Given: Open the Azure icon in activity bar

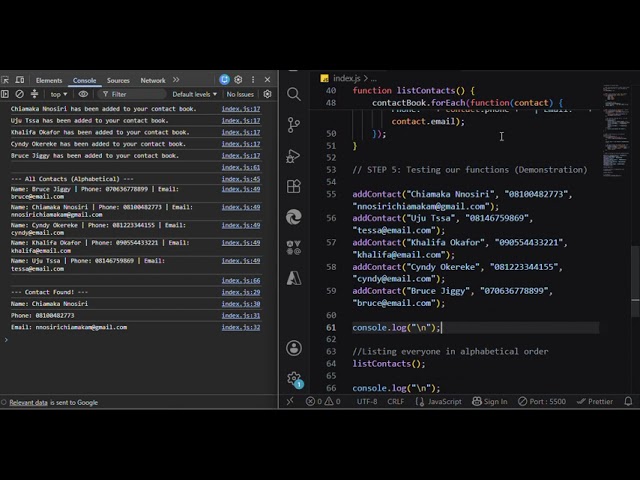Looking at the screenshot, I should (293, 278).
